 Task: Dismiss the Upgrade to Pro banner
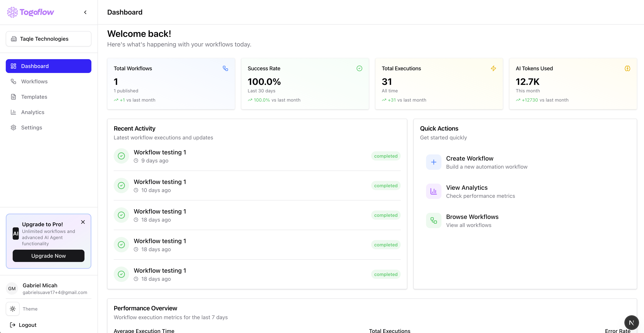(83, 222)
